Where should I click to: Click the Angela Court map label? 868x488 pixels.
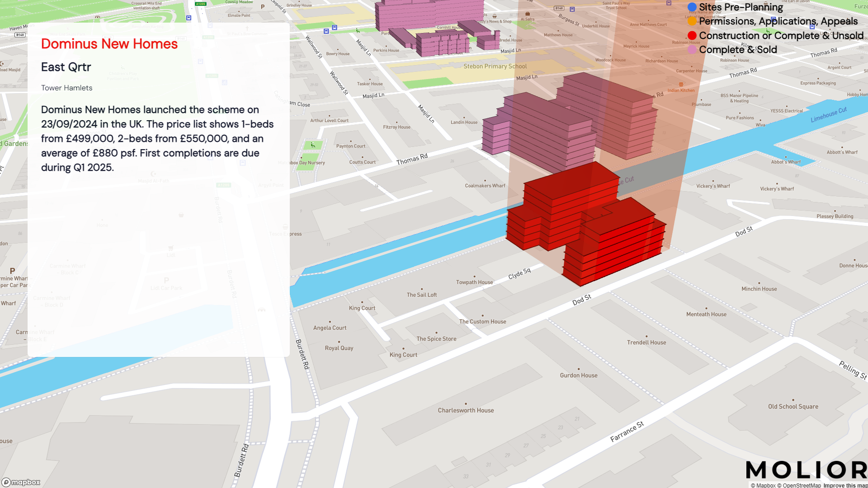click(x=330, y=328)
